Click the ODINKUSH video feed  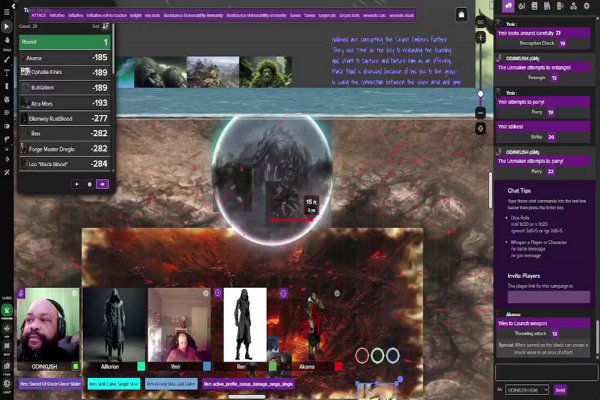coord(48,325)
